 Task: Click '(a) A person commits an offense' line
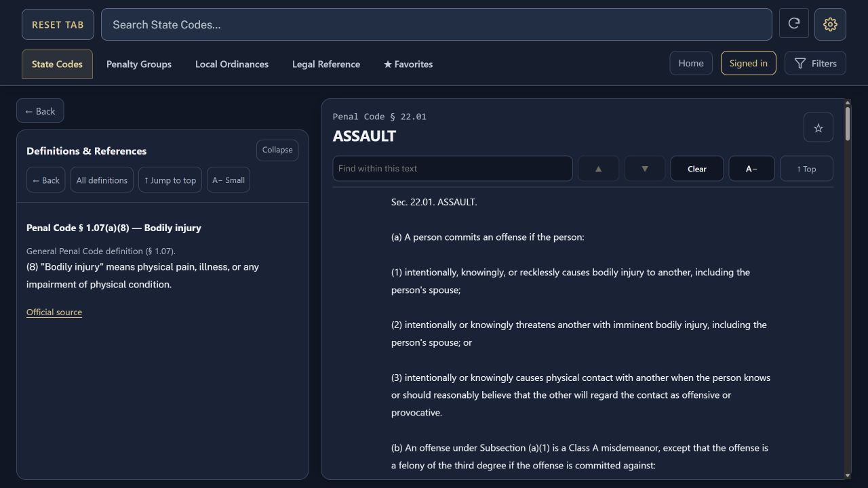(x=488, y=237)
